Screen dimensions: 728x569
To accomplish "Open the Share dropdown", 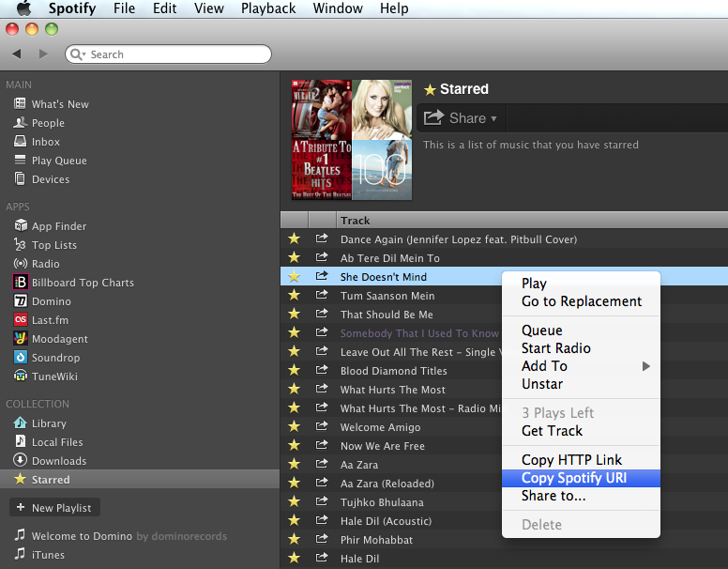I will (x=461, y=118).
